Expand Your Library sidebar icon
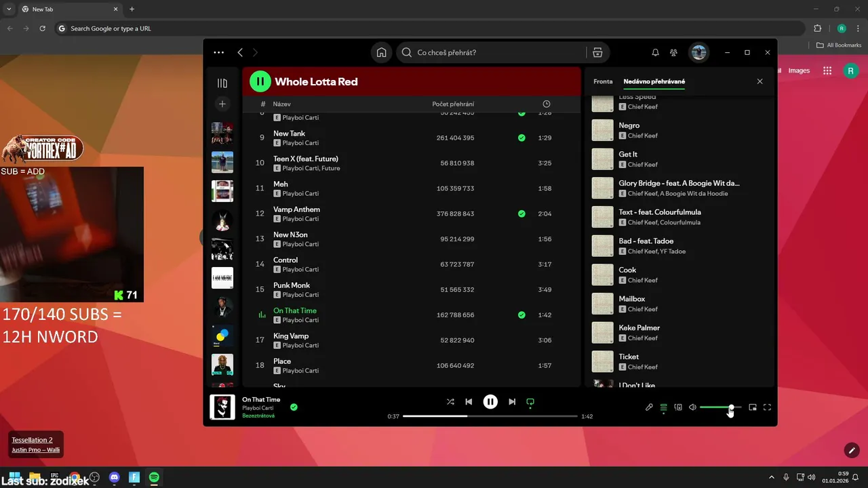The width and height of the screenshot is (868, 488). [222, 83]
